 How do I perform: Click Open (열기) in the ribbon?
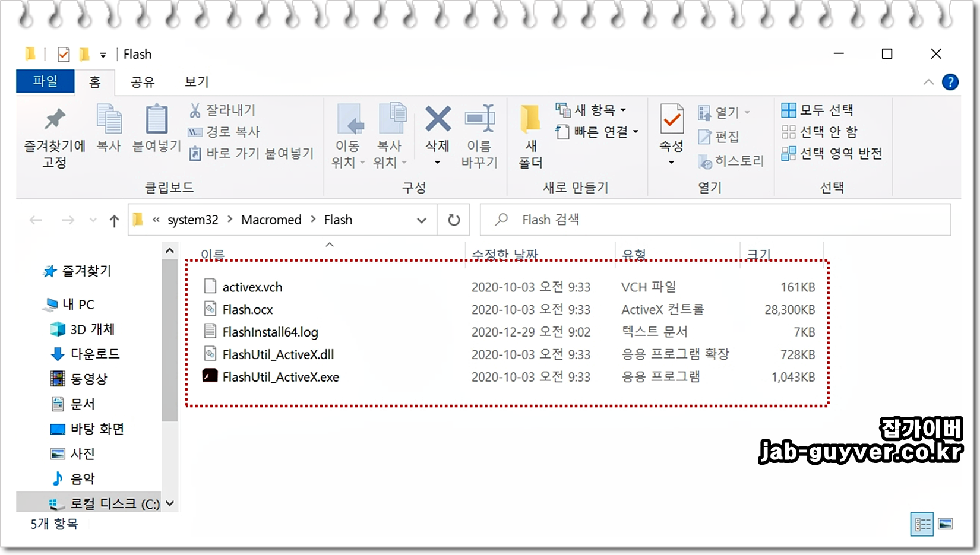pos(724,112)
